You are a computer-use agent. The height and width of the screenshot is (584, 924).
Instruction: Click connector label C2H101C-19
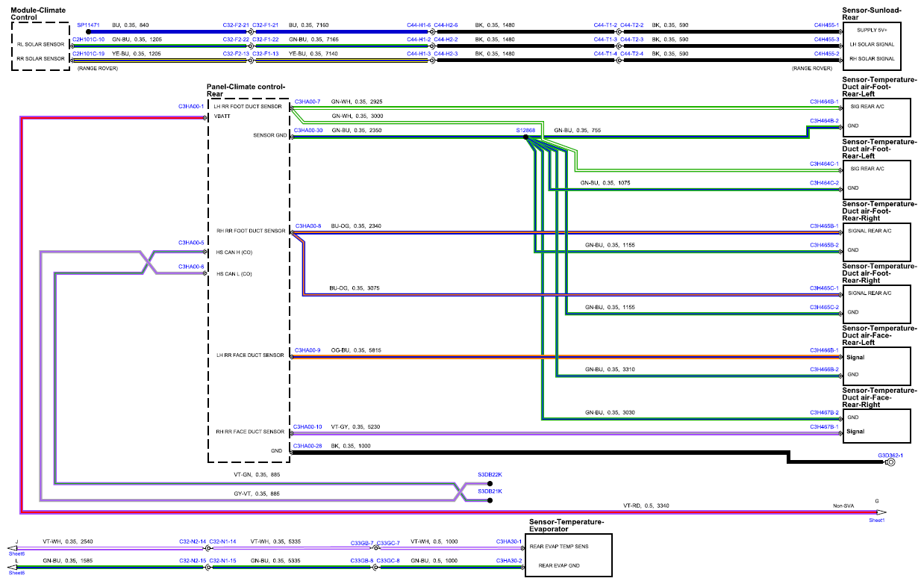(x=89, y=54)
